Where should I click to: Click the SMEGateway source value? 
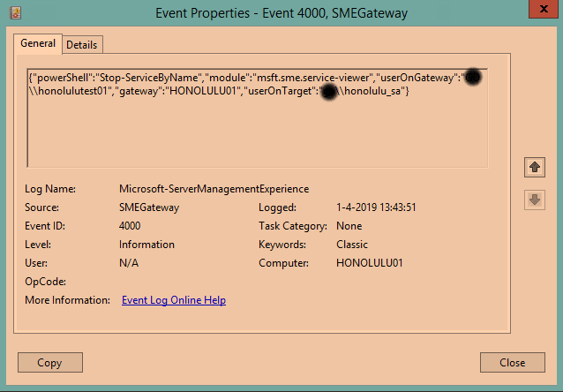(x=147, y=207)
